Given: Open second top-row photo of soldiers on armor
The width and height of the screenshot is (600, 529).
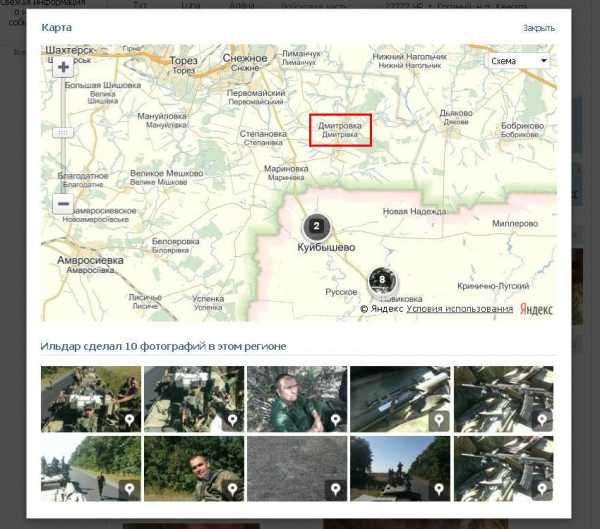Looking at the screenshot, I should [193, 398].
